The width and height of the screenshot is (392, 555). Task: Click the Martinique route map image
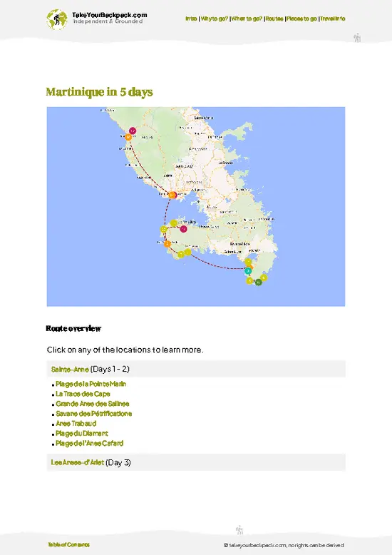coord(196,207)
